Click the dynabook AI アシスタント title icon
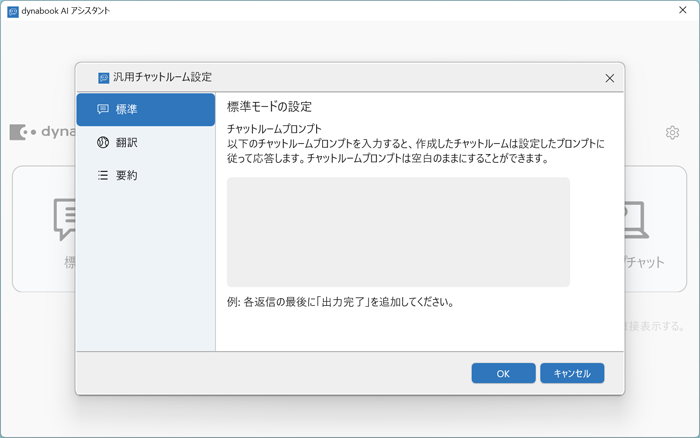Viewport: 700px width, 438px height. click(x=12, y=12)
